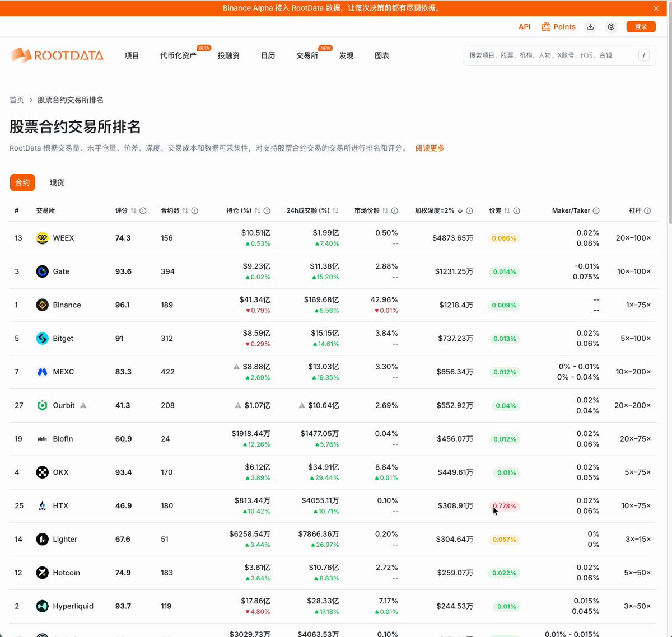Image resolution: width=672 pixels, height=637 pixels.
Task: Click the info icon next to 杠杆
Action: pos(647,211)
